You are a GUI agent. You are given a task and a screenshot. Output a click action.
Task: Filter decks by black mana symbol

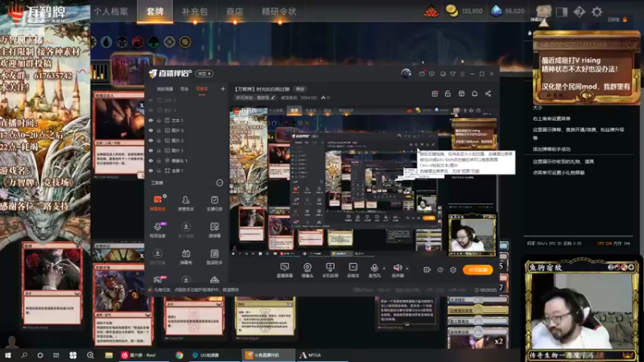tap(122, 42)
